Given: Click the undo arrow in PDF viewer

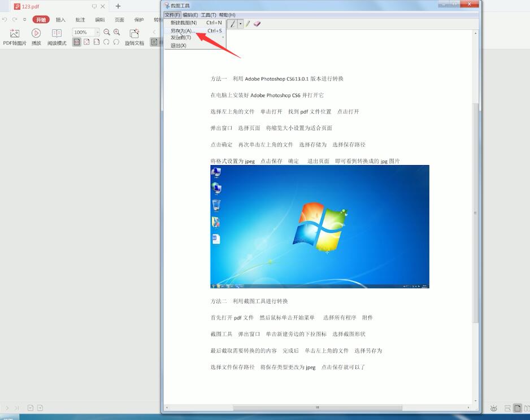Looking at the screenshot, I should 5,20.
